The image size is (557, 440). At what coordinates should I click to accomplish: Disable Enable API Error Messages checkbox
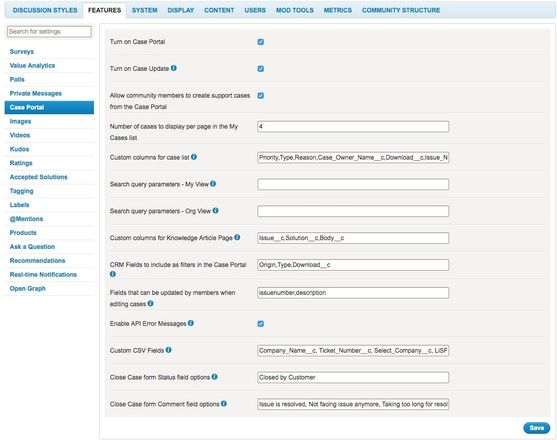[x=261, y=324]
